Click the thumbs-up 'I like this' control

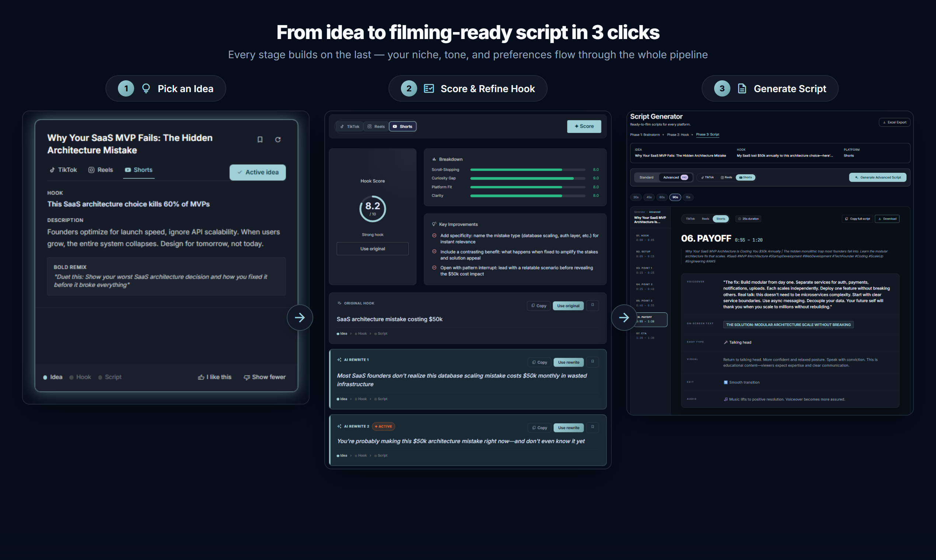click(214, 377)
